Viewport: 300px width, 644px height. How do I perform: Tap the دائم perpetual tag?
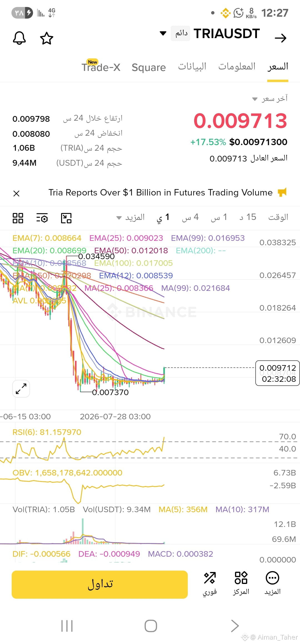[x=181, y=34]
